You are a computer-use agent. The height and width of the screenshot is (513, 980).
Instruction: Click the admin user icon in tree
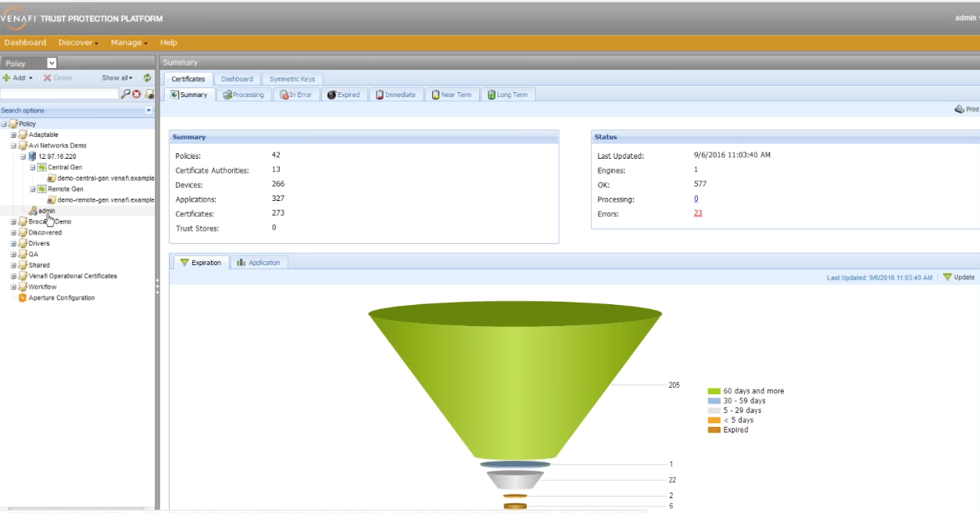tap(33, 211)
